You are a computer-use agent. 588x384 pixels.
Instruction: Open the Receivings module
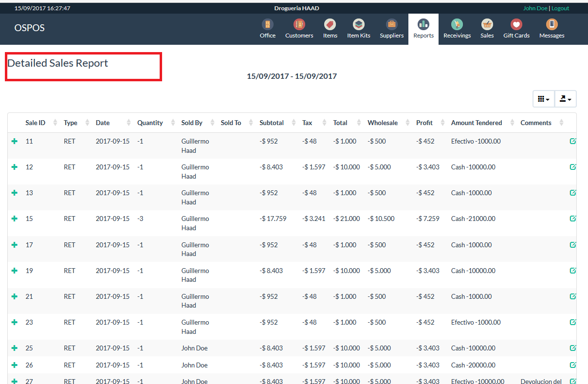coord(457,28)
